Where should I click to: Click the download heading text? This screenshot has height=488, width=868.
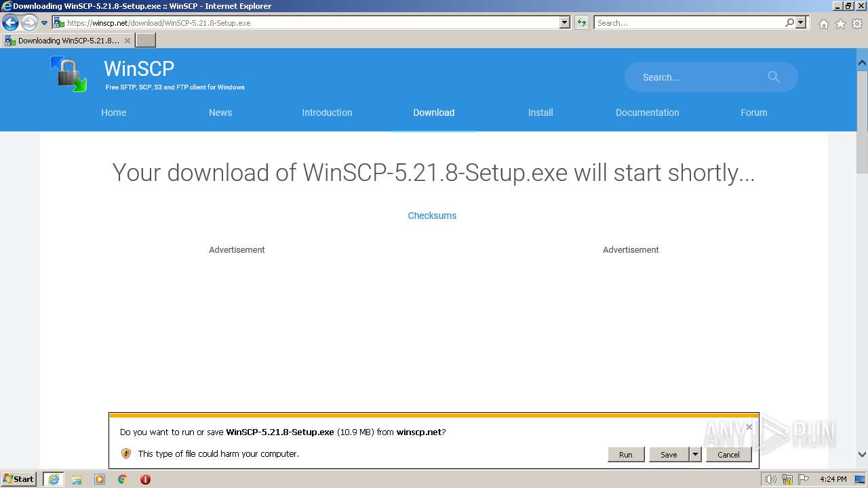[x=433, y=173]
